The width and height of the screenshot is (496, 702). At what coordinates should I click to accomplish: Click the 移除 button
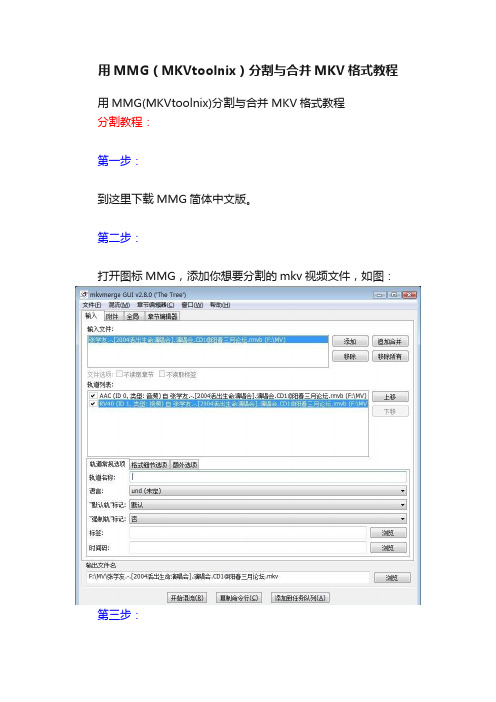(350, 356)
